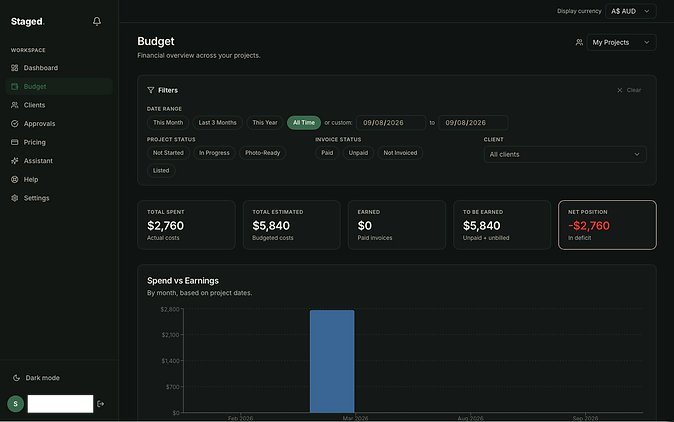Toggle the All Time date range
This screenshot has width=674, height=422.
point(304,122)
